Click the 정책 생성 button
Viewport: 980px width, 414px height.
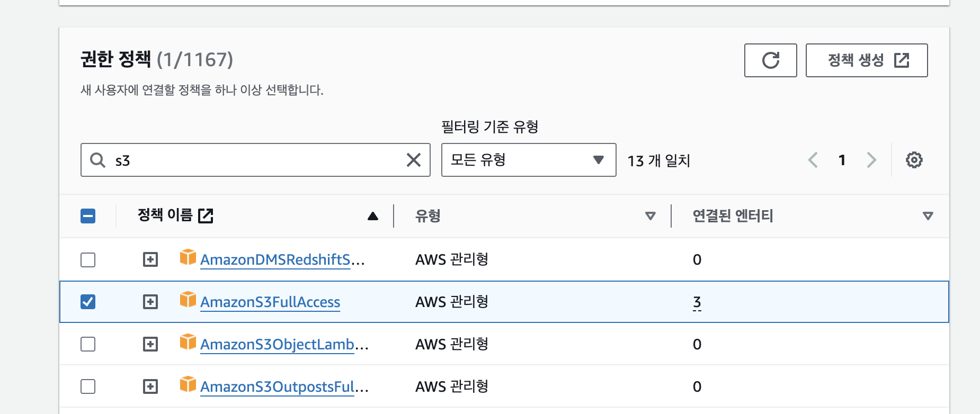tap(867, 60)
